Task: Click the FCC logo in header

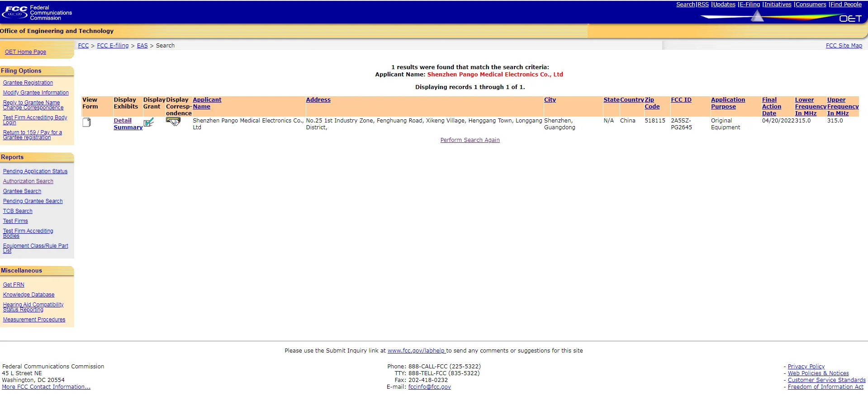Action: (x=15, y=12)
